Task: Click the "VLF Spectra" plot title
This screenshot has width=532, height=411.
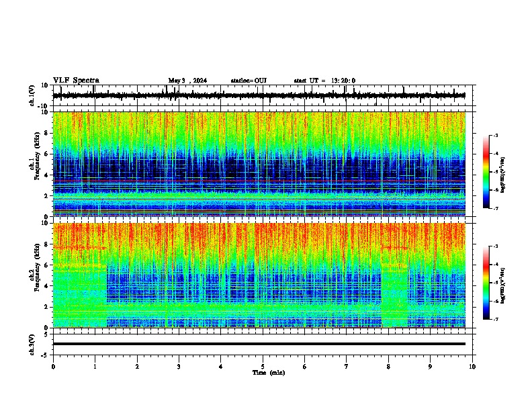Action: [76, 81]
